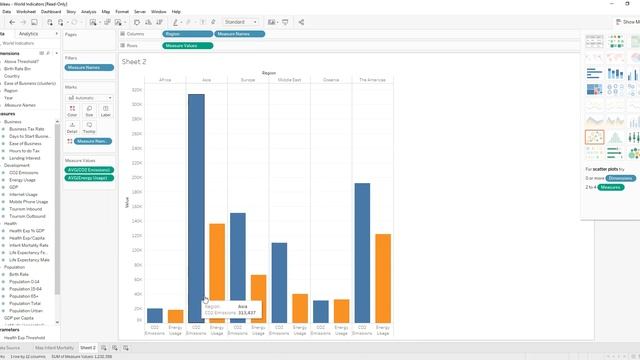The image size is (640, 360).
Task: Click the Show Me button
Action: point(628,22)
